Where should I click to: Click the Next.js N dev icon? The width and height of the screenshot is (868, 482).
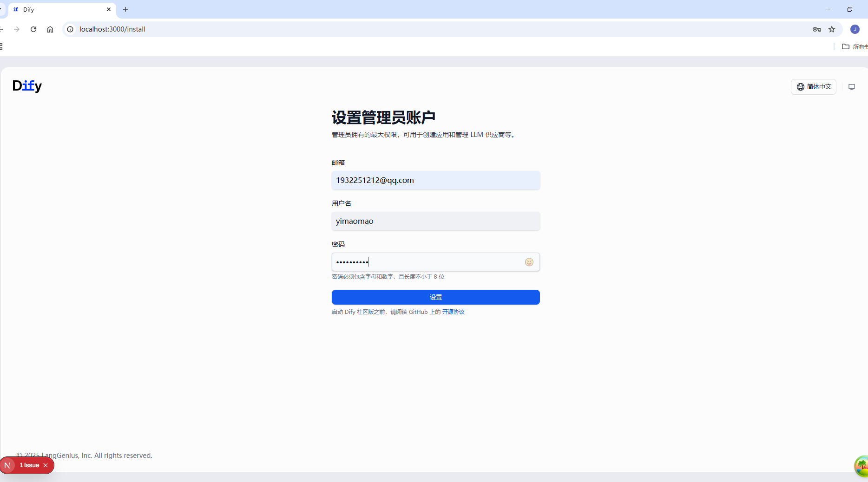[7, 465]
